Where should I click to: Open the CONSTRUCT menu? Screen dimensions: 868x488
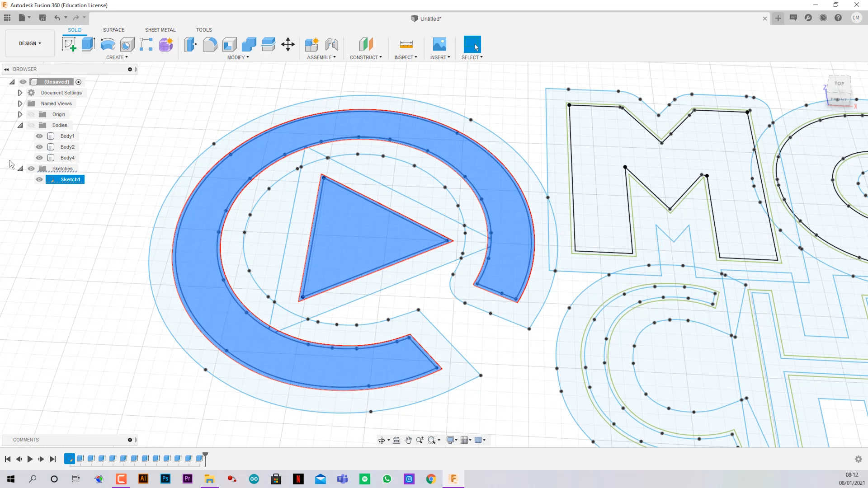365,57
